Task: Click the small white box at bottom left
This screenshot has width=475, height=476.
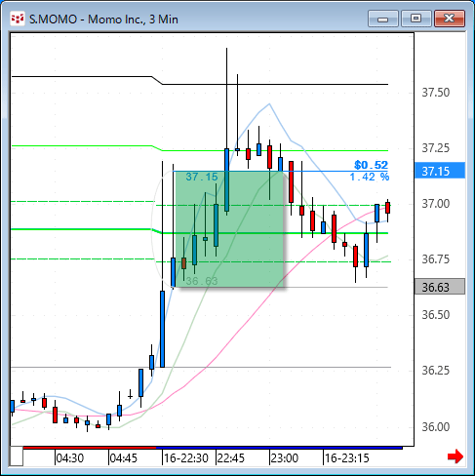Action: pos(17,456)
